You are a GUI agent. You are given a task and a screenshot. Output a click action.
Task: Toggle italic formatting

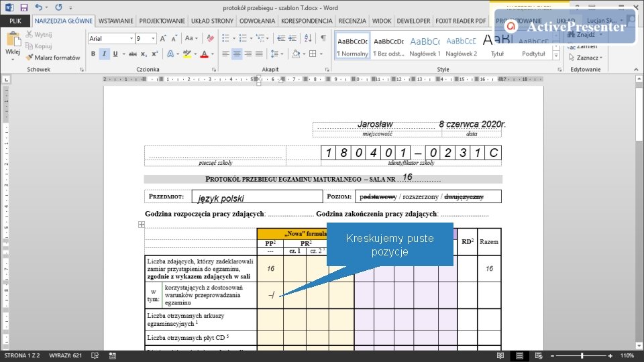(x=105, y=54)
